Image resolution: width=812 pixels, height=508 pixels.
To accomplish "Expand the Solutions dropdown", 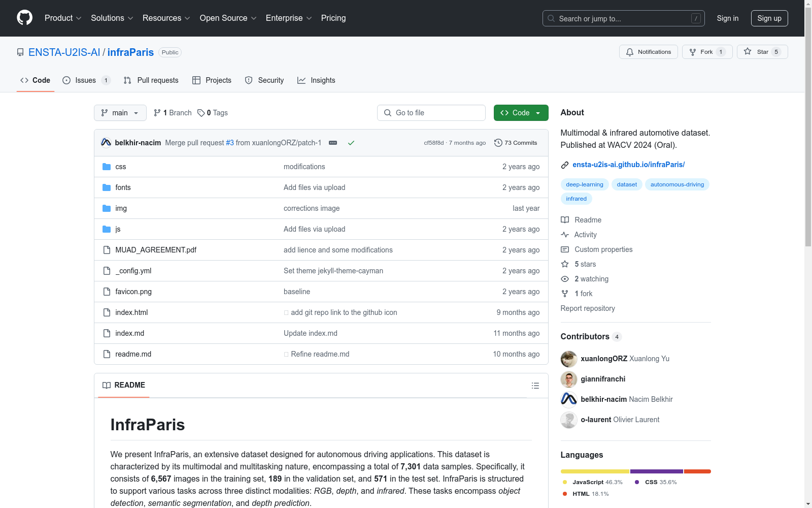I will (112, 18).
